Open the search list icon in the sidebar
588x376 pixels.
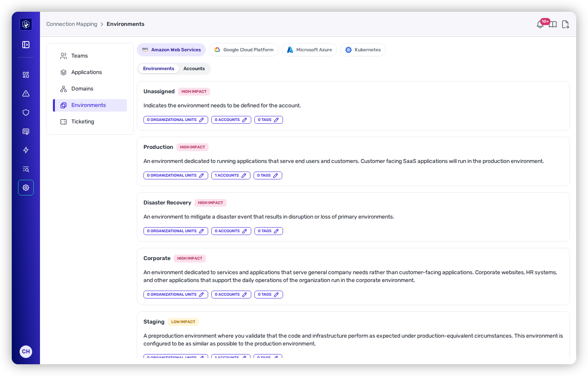(26, 169)
